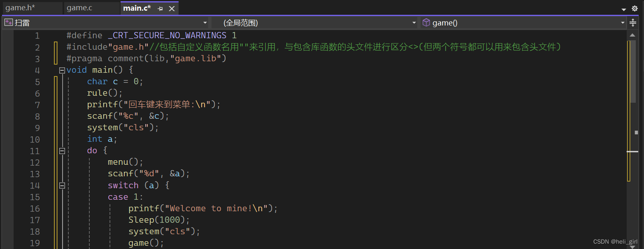Click the game(); call on line 19
The height and width of the screenshot is (249, 644).
pyautogui.click(x=146, y=243)
